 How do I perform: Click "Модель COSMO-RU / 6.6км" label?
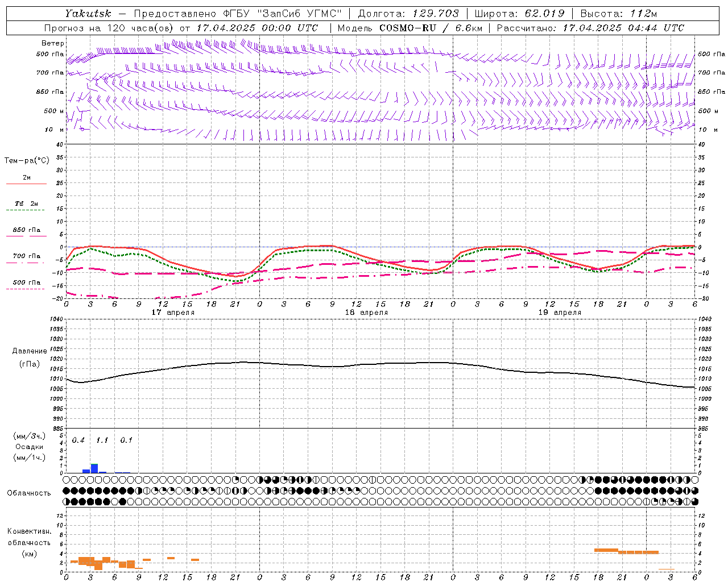(409, 28)
